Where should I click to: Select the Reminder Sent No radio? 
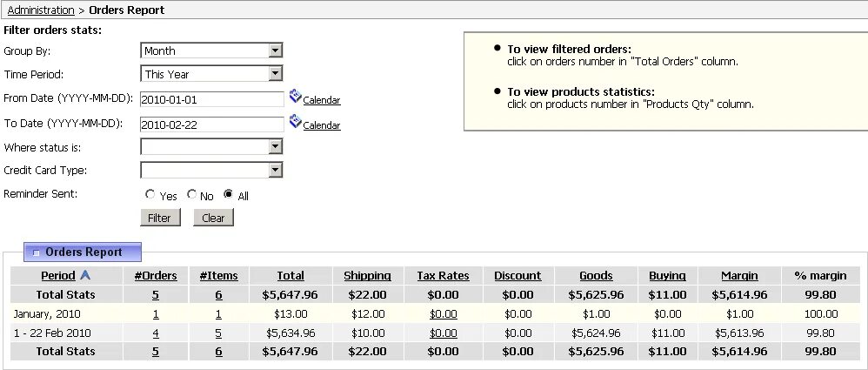pyautogui.click(x=191, y=194)
